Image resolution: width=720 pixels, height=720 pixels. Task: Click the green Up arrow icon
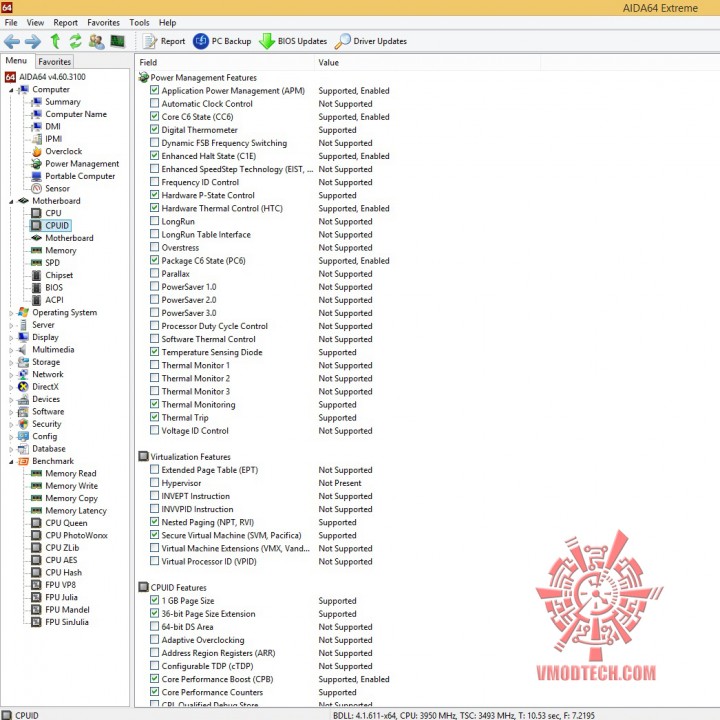tap(55, 41)
